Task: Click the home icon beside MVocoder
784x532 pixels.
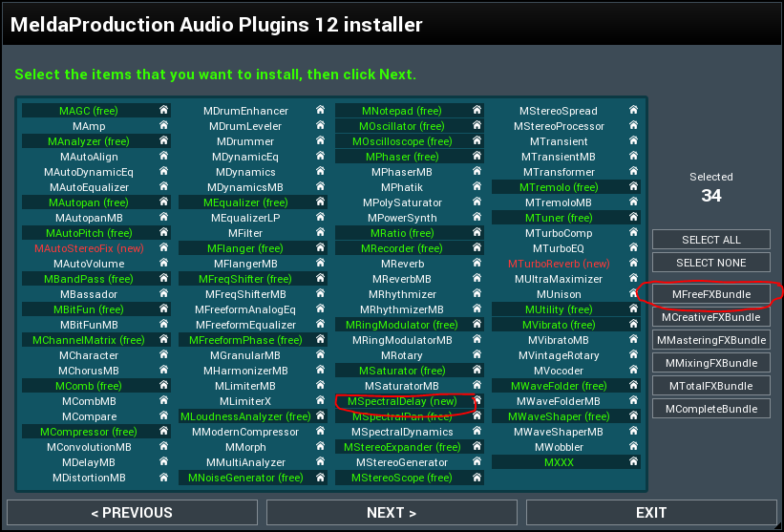Action: pos(633,370)
